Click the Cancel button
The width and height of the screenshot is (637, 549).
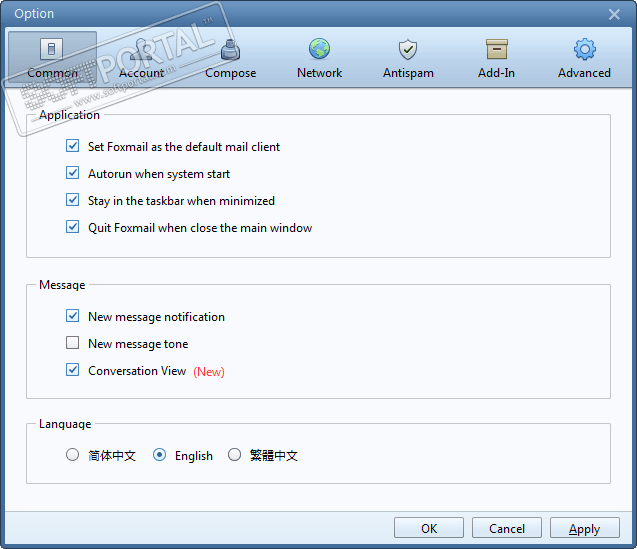507,528
